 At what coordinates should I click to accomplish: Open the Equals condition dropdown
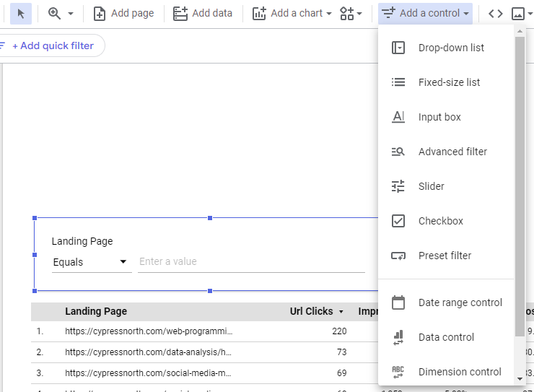(x=91, y=262)
